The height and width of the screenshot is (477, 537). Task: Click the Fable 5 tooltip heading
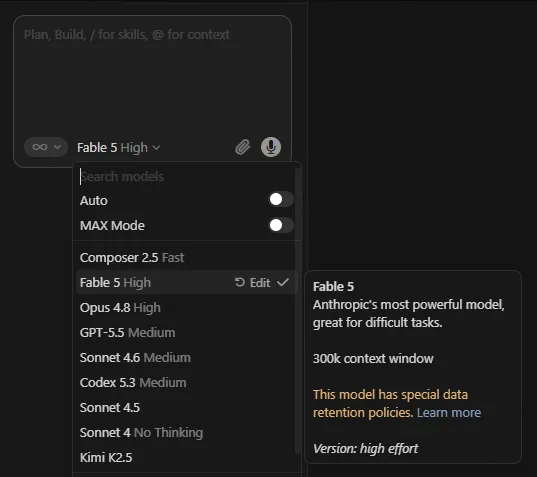[x=334, y=287]
